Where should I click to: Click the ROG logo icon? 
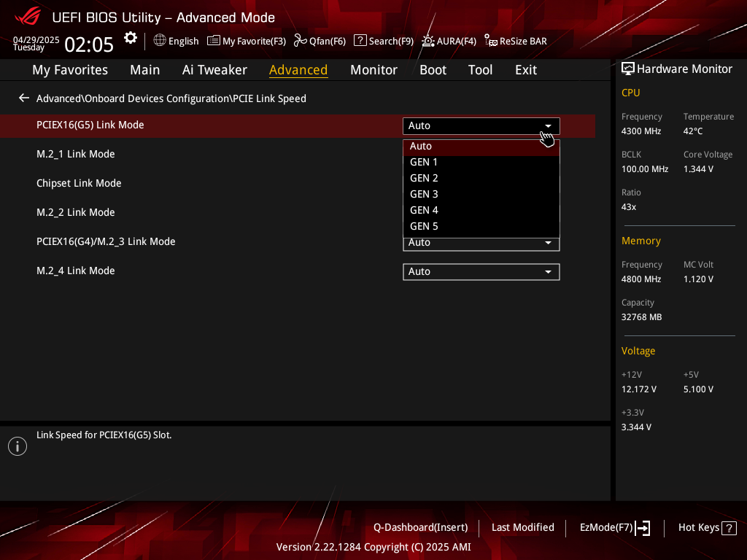coord(28,17)
